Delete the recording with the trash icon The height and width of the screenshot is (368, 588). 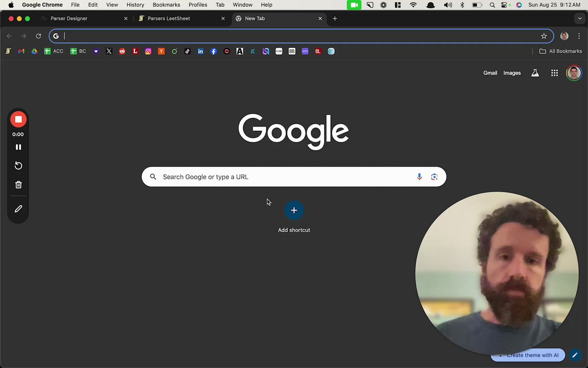pos(18,185)
